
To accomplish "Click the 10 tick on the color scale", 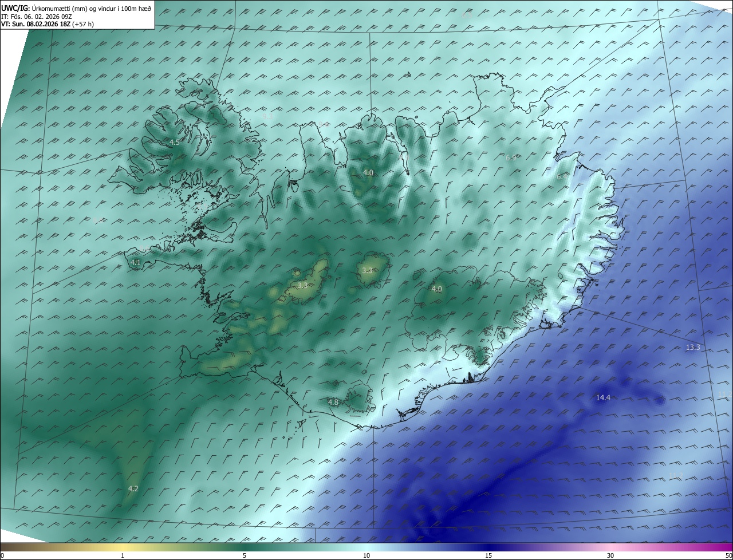I will [x=366, y=555].
